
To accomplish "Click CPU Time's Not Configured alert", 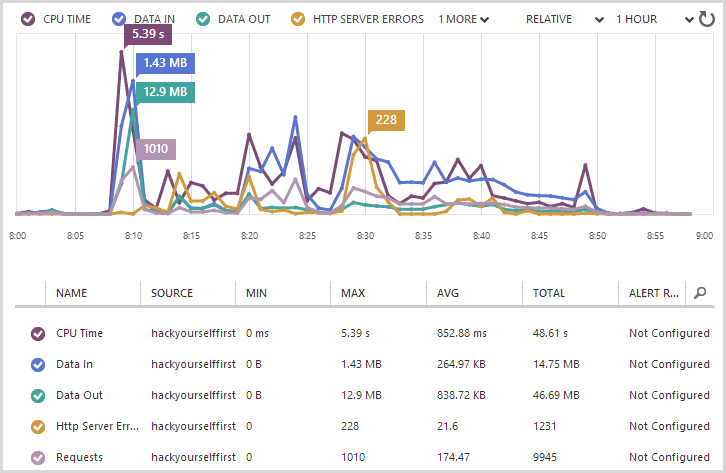I will (x=669, y=333).
